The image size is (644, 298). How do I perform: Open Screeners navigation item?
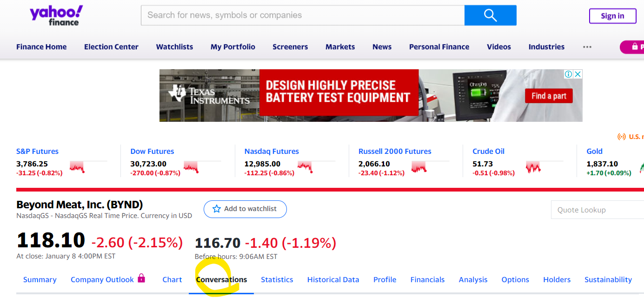(290, 47)
